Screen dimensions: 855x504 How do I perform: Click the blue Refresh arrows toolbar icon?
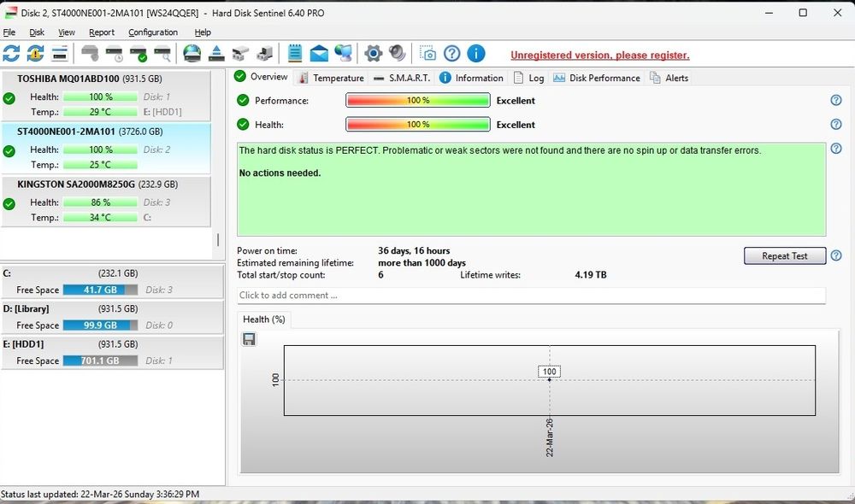coord(11,54)
